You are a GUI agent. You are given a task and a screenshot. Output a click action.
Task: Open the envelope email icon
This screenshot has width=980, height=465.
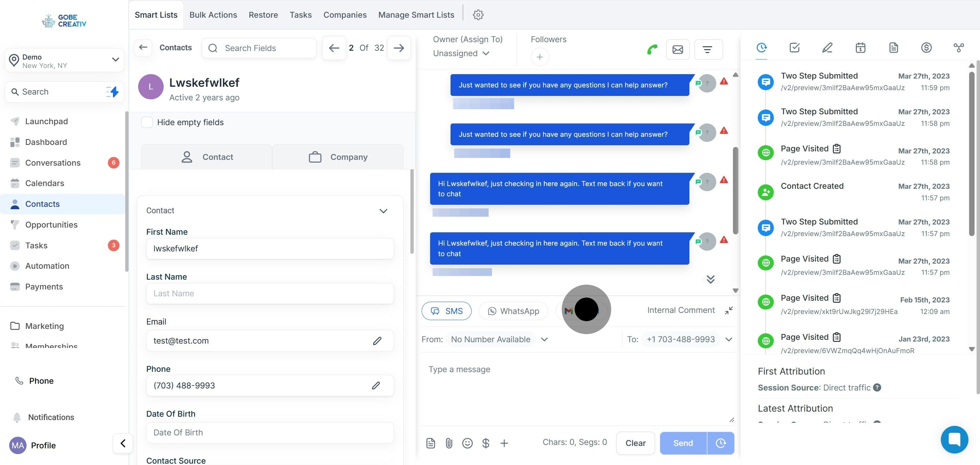coord(677,49)
